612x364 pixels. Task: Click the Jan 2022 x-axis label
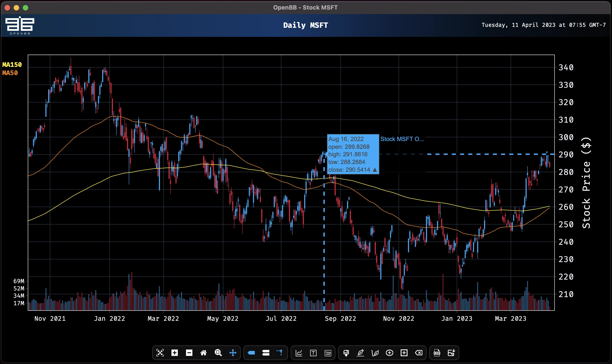(x=110, y=319)
